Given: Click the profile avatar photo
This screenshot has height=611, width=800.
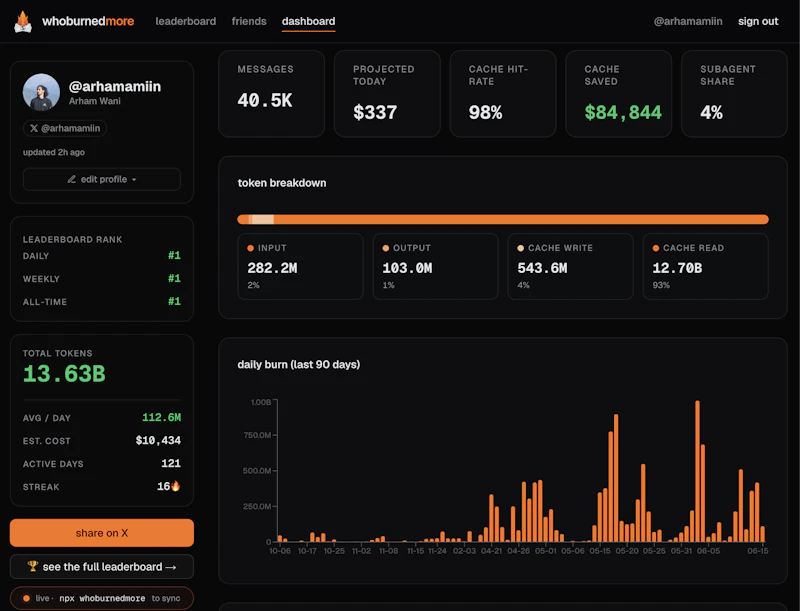Looking at the screenshot, I should [x=41, y=92].
